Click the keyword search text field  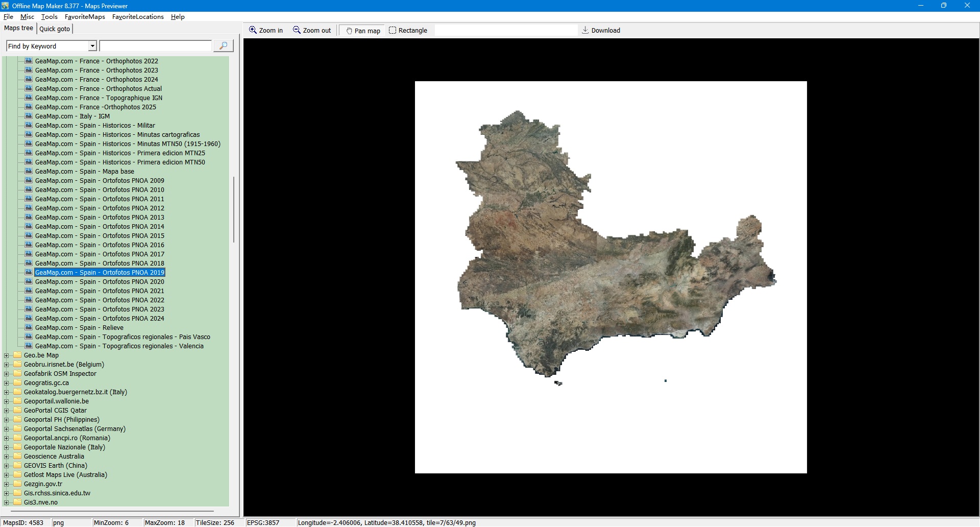point(156,46)
